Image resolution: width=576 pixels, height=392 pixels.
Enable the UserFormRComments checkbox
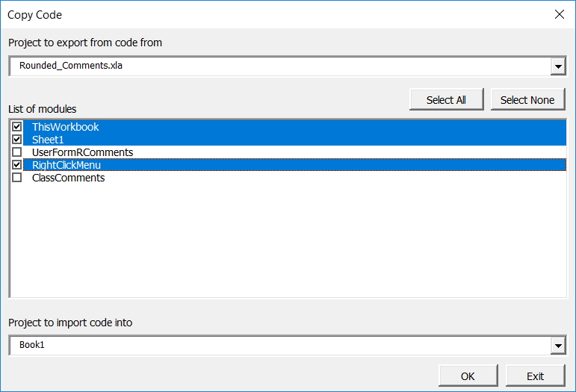point(17,152)
